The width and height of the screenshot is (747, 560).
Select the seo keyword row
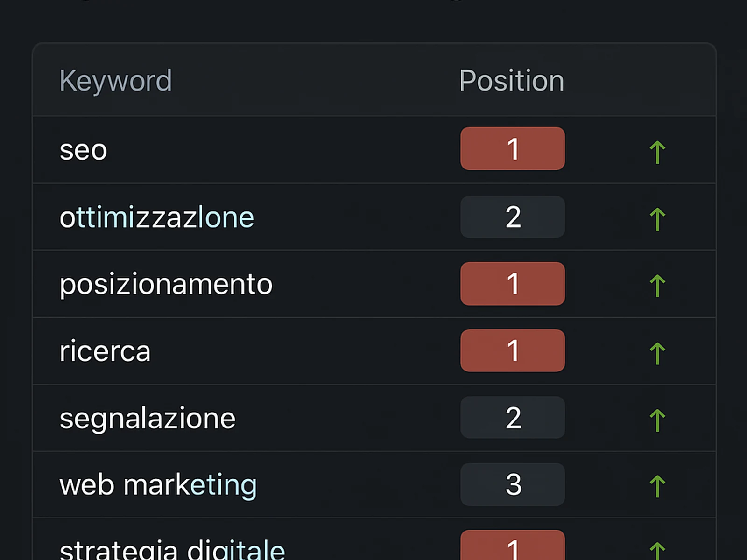[x=84, y=149]
